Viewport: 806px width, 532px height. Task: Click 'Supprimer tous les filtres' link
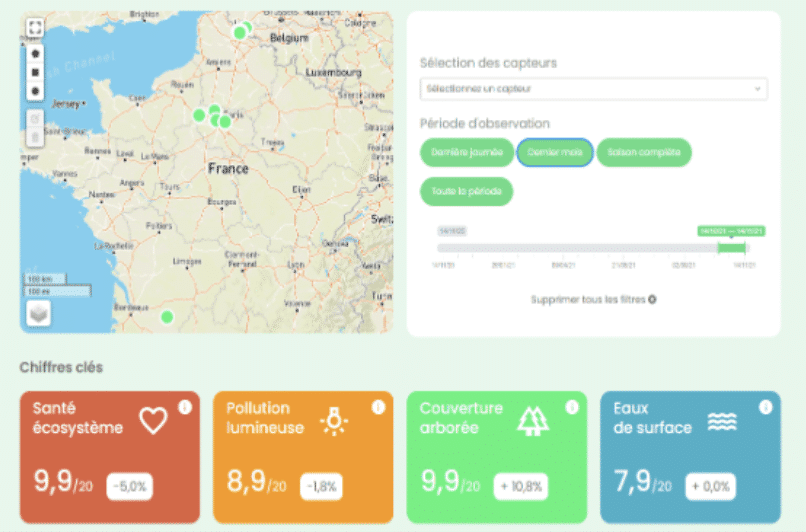(593, 299)
